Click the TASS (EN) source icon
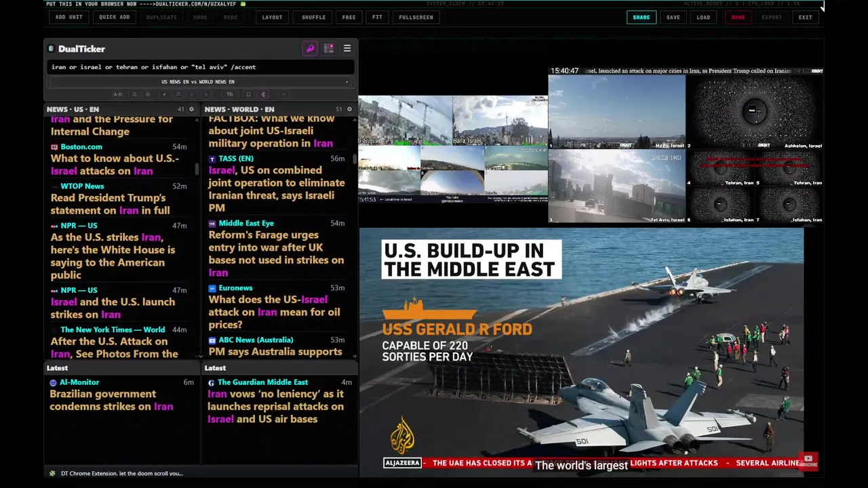This screenshot has width=868, height=488. [212, 159]
